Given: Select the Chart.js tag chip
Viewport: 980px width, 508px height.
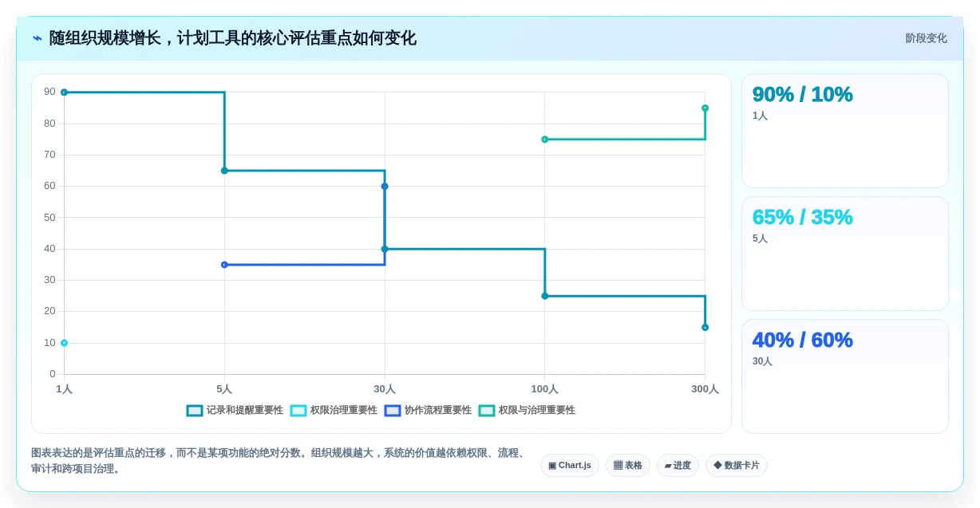Looking at the screenshot, I should point(570,465).
